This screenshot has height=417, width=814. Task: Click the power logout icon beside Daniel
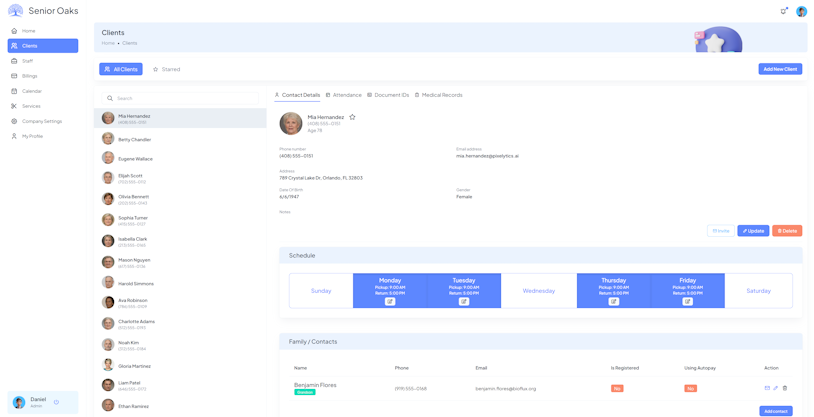click(56, 402)
